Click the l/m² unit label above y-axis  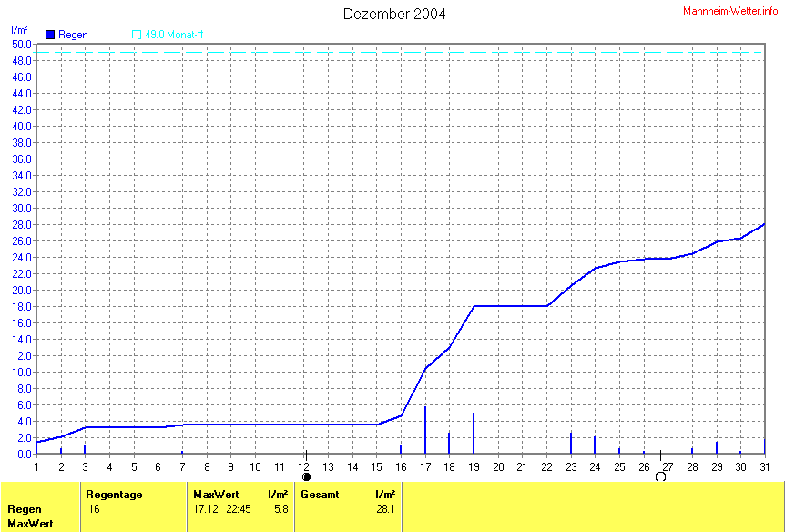pos(19,29)
